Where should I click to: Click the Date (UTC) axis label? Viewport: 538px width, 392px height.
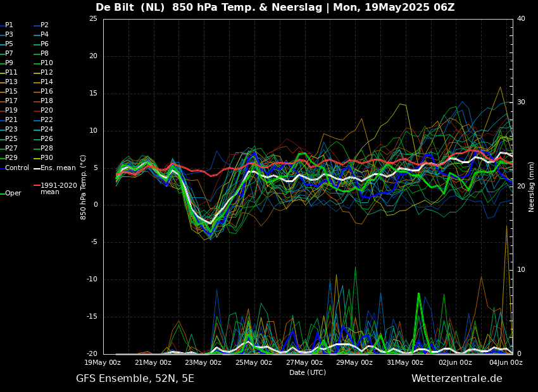point(308,373)
